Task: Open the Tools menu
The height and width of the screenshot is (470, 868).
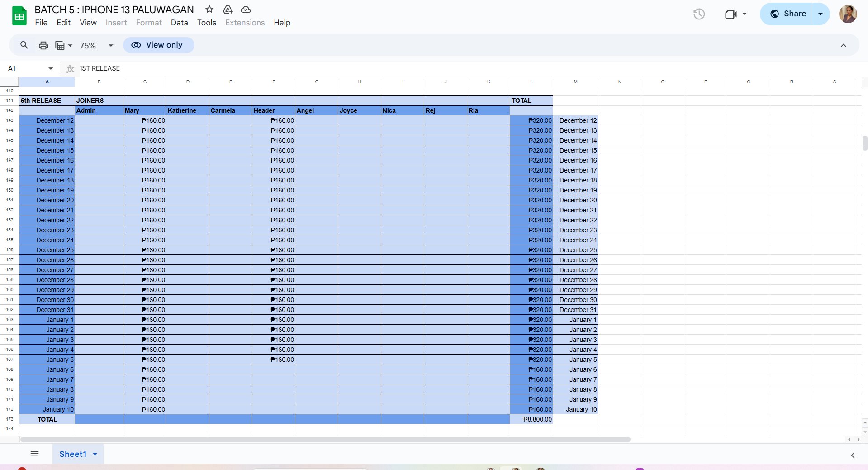Action: coord(207,23)
